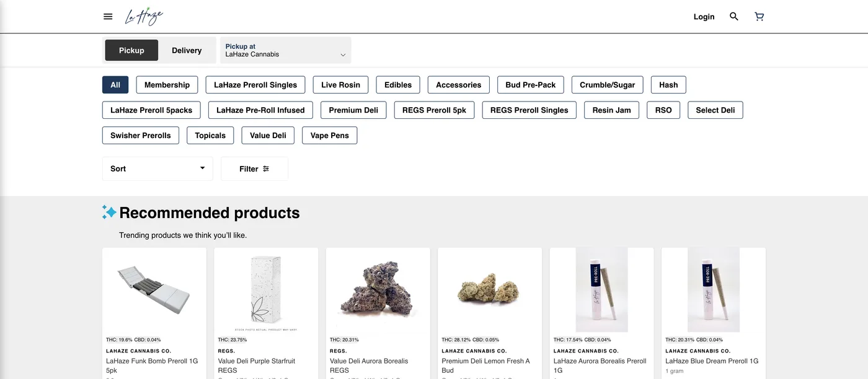This screenshot has width=868, height=379.
Task: Click the Value Deli Purple Starfruit REGS title
Action: coord(257,365)
